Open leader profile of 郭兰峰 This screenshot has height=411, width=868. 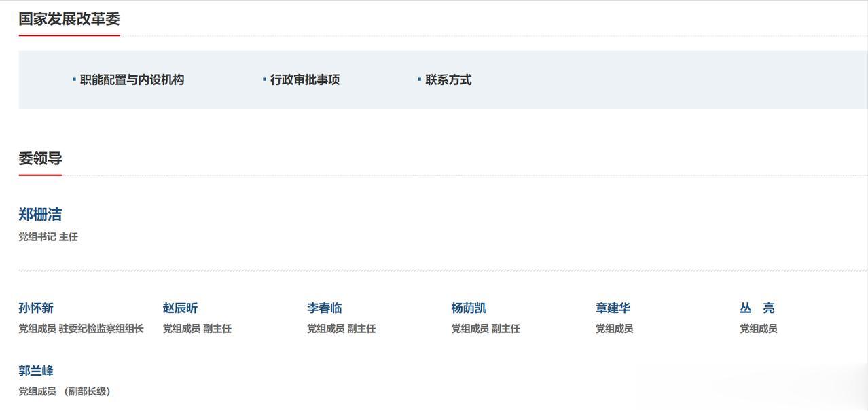[x=36, y=371]
